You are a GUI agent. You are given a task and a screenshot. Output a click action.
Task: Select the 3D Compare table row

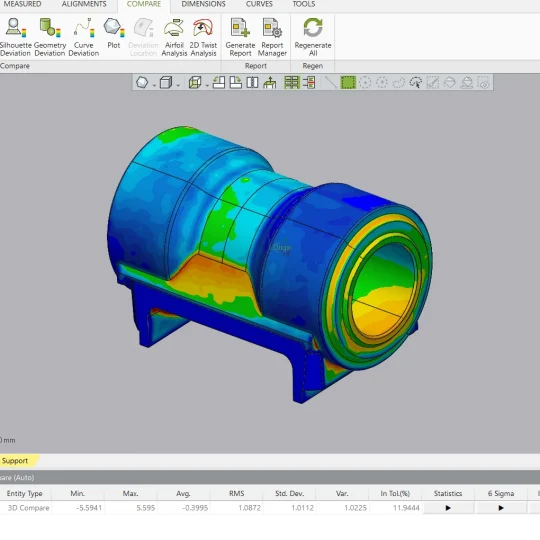point(270,508)
